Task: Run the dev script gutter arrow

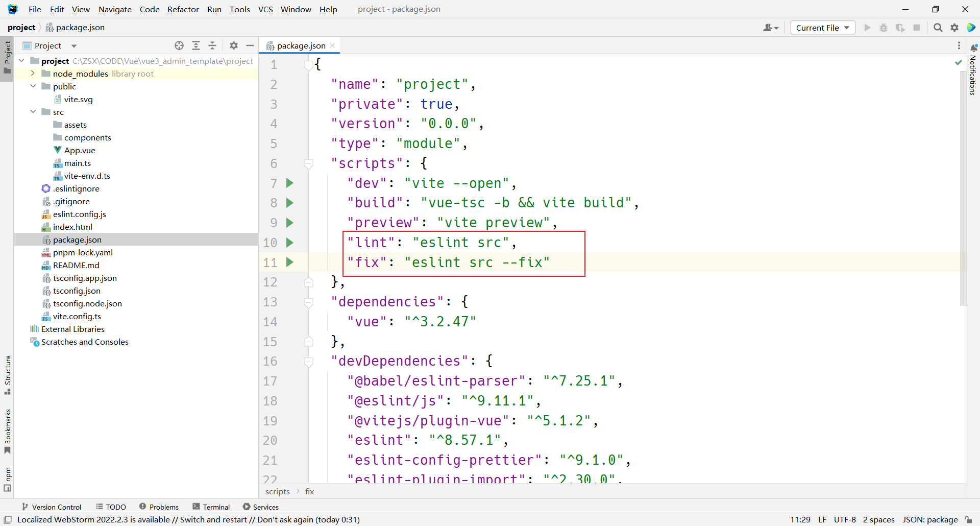Action: click(x=290, y=183)
